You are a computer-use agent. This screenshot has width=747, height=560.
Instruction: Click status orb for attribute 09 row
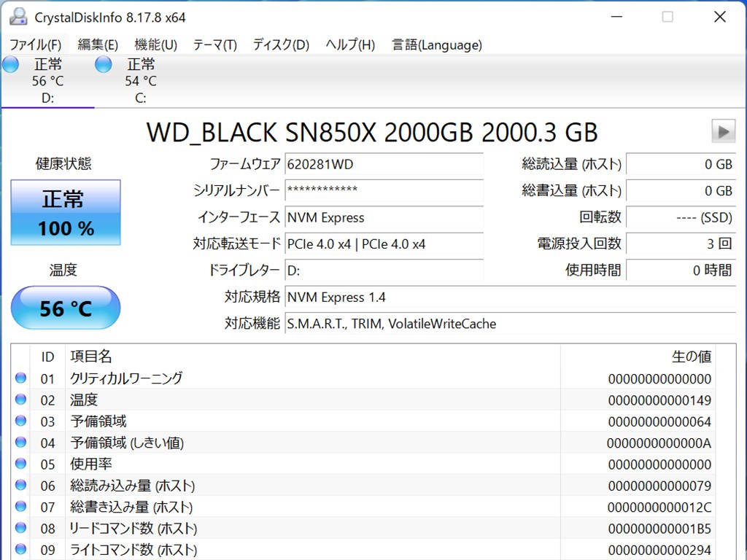(20, 549)
